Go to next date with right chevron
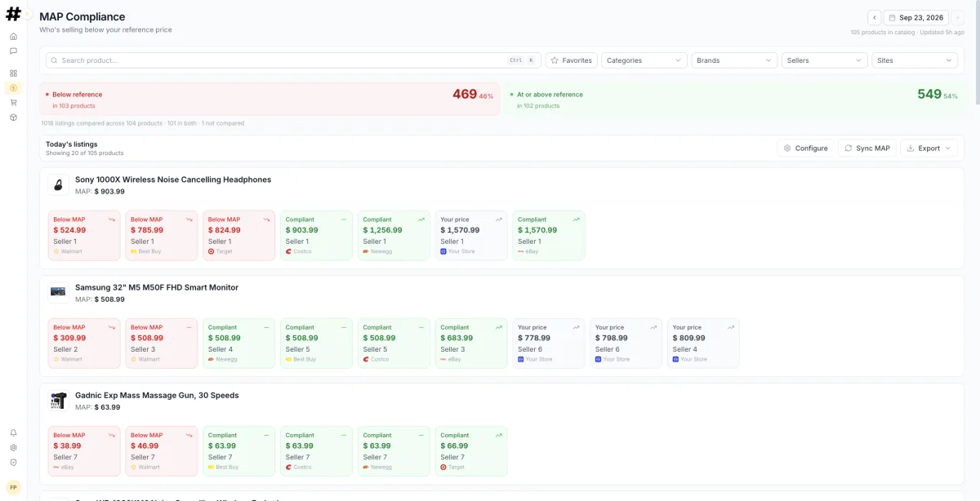Viewport: 980px width, 501px height. (958, 17)
